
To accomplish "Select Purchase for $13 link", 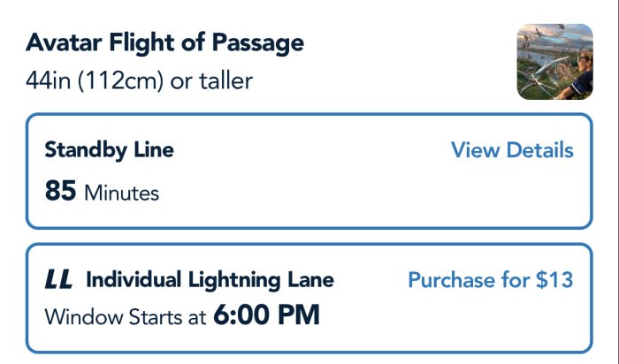I will [490, 279].
